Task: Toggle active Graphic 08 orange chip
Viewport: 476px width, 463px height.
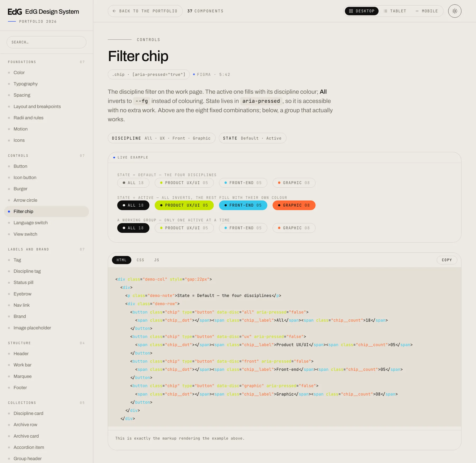Action: click(294, 205)
